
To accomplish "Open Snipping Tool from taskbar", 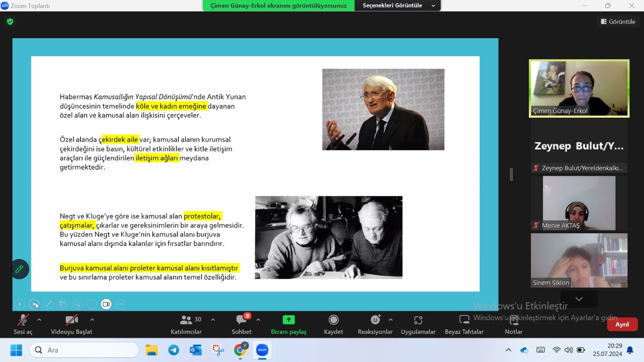I will [218, 350].
